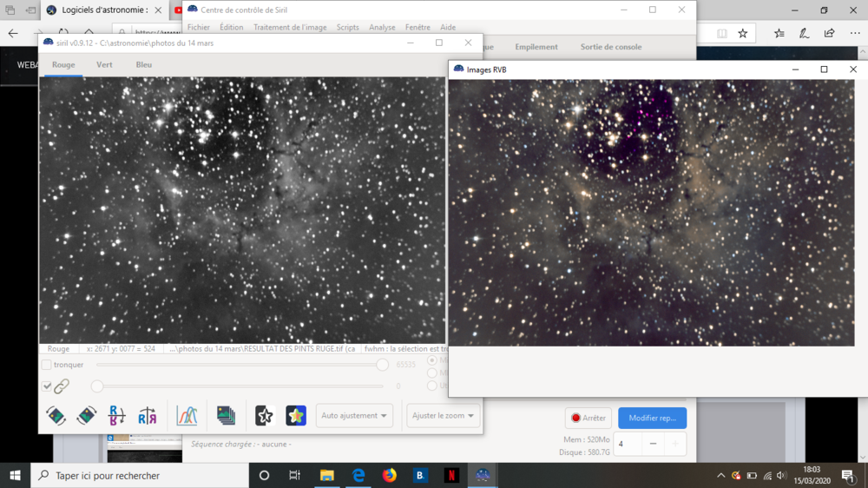Enable the tronquer checkbox
Screen dimensions: 868x488
pos(47,365)
